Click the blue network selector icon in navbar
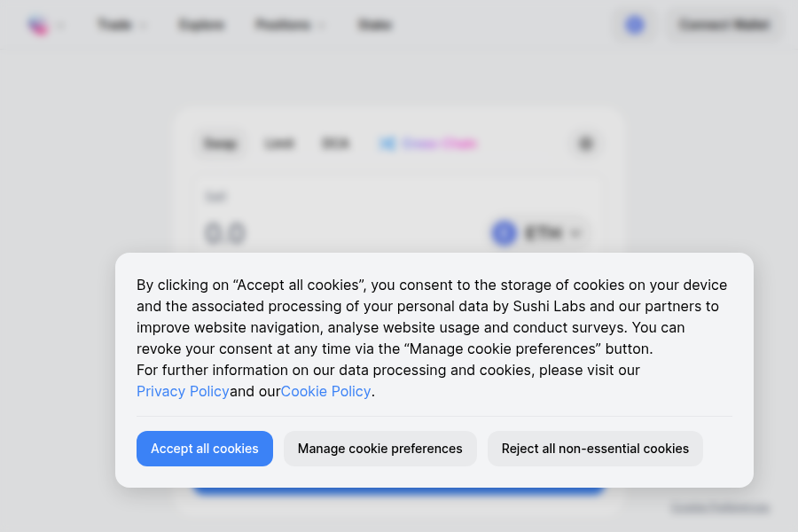798x532 pixels. (x=634, y=24)
